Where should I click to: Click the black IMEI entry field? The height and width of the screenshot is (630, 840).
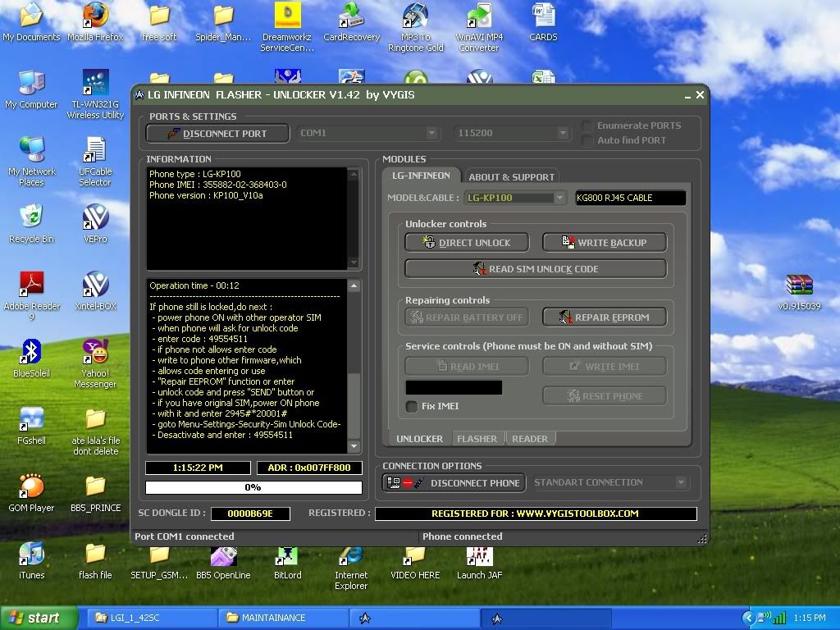(x=454, y=387)
